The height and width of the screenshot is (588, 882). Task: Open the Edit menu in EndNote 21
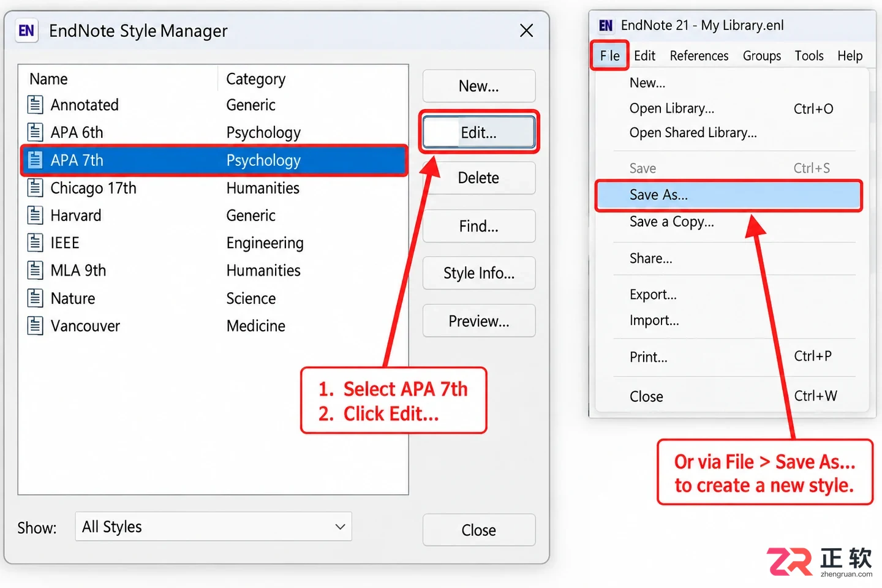click(x=644, y=56)
